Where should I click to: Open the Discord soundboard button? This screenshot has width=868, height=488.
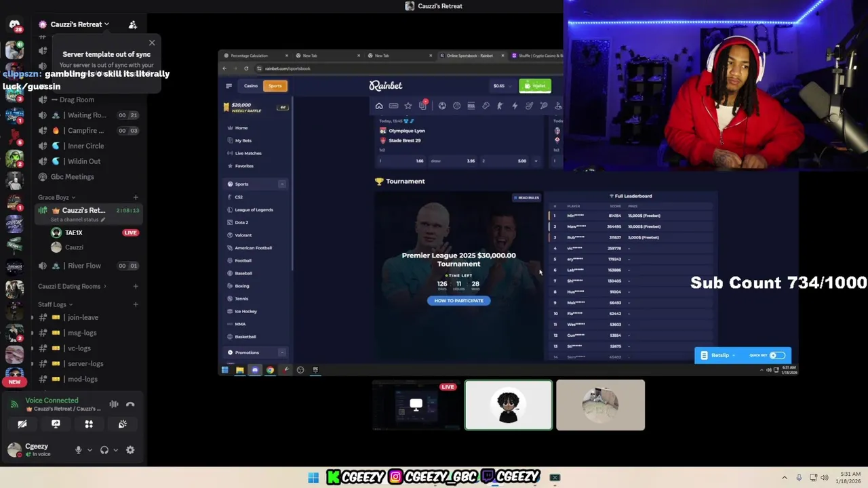pyautogui.click(x=122, y=424)
